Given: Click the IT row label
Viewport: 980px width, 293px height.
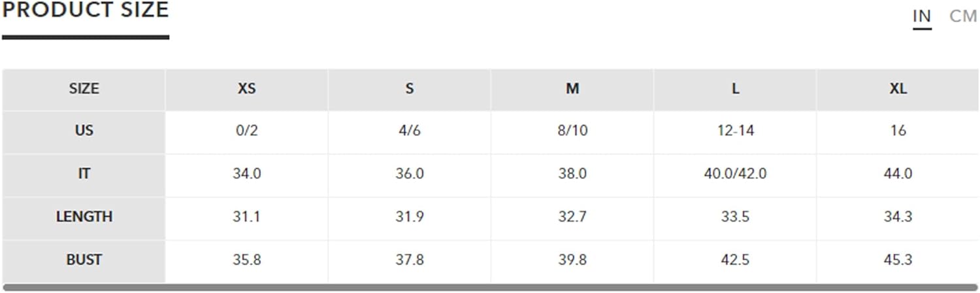Looking at the screenshot, I should click(x=84, y=174).
